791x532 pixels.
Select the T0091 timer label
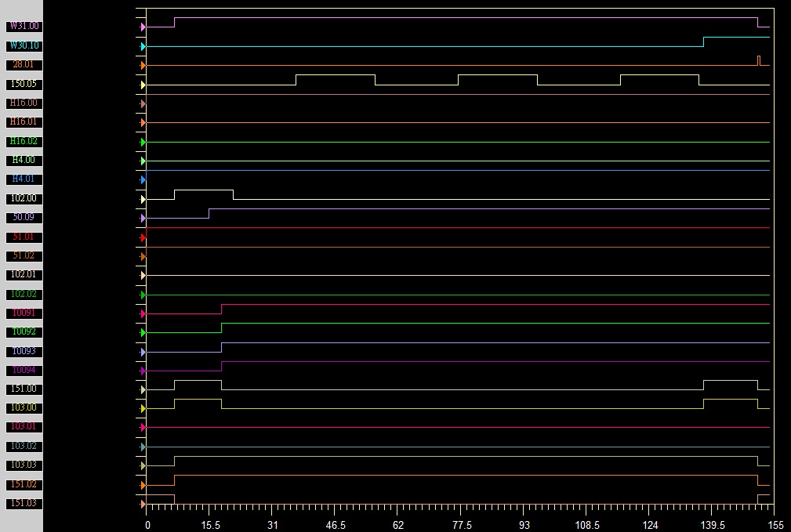click(x=24, y=313)
